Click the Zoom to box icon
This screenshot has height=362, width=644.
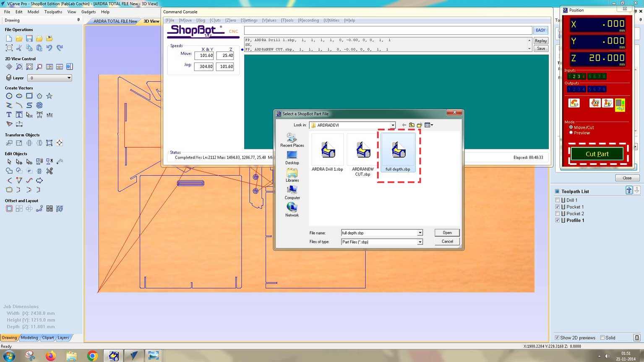coord(19,67)
